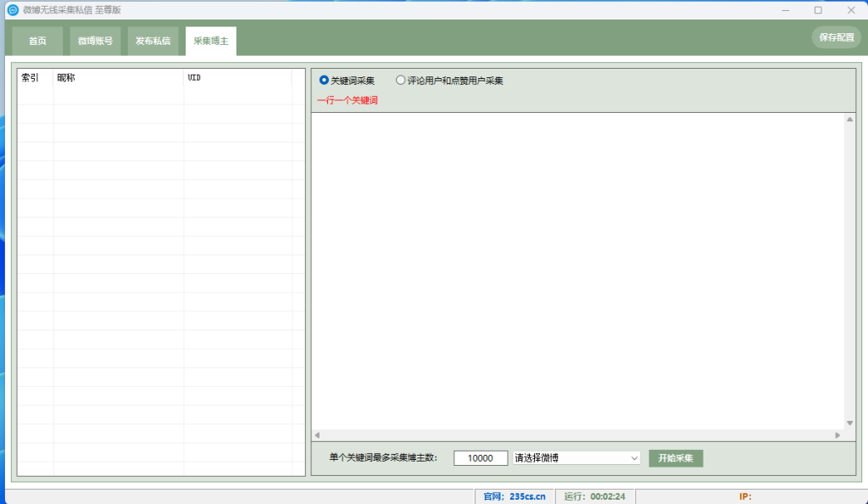Viewport: 868px width, 504px height.
Task: Maximize the application window
Action: point(818,10)
